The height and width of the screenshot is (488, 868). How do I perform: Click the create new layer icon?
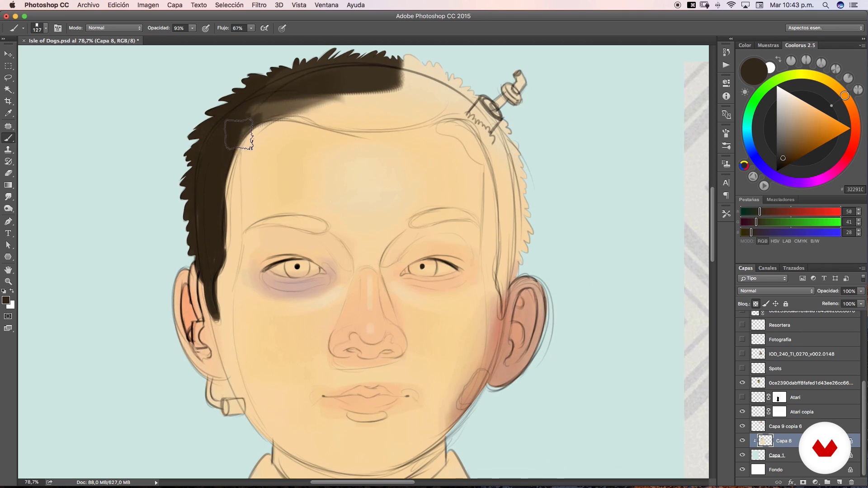[840, 482]
